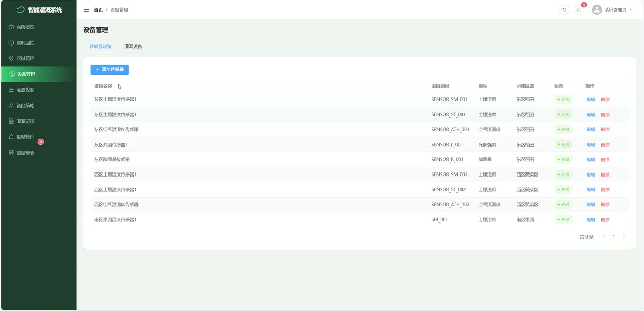Open the notification bell in the header
Viewport: 644px width, 311px height.
(579, 10)
